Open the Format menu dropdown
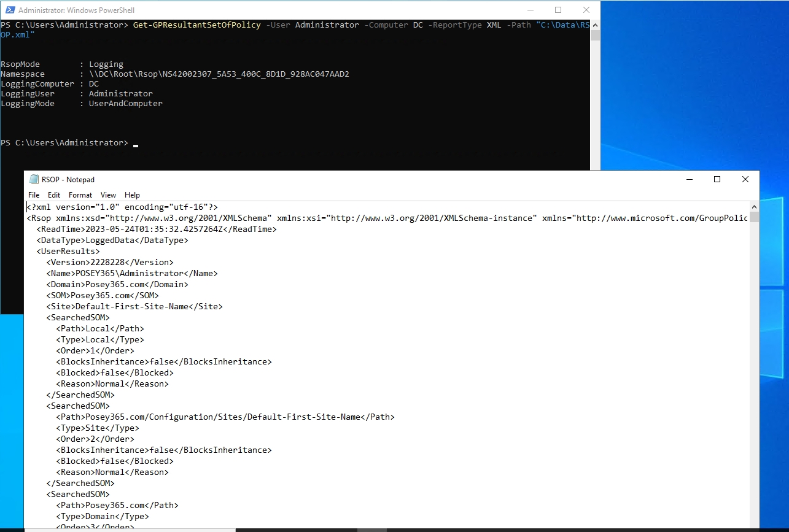 [80, 195]
